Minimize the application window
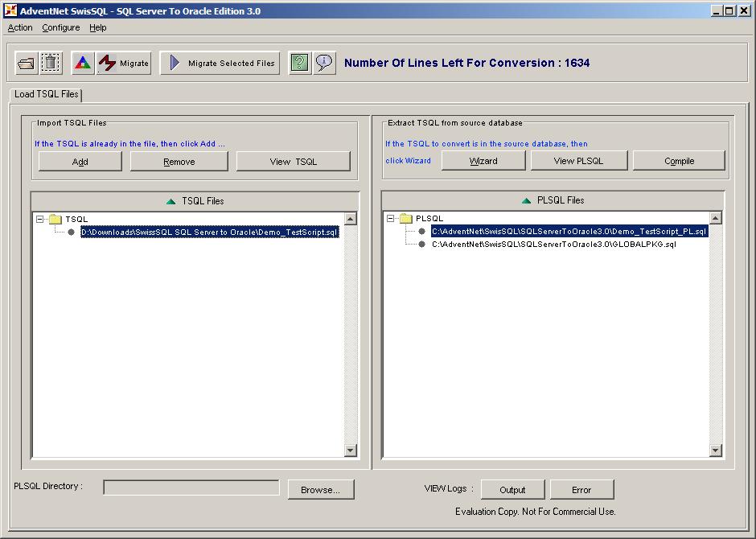 pos(717,10)
